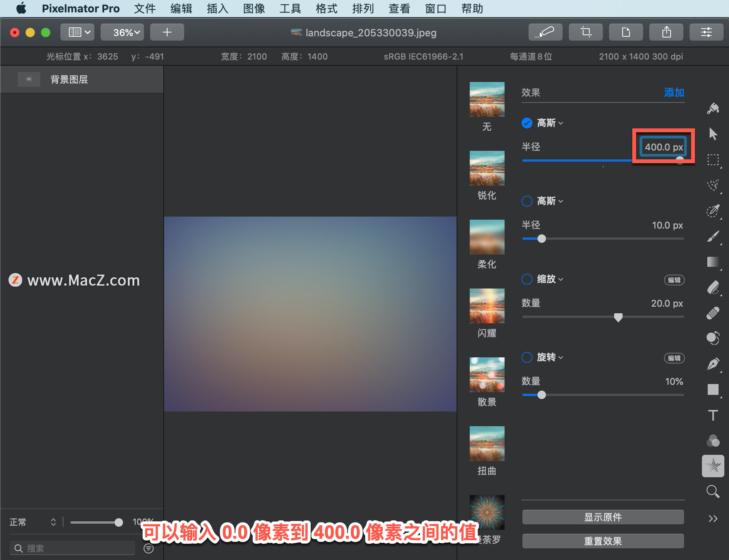This screenshot has width=729, height=560.
Task: Click the document export toolbar icon
Action: pos(626,32)
